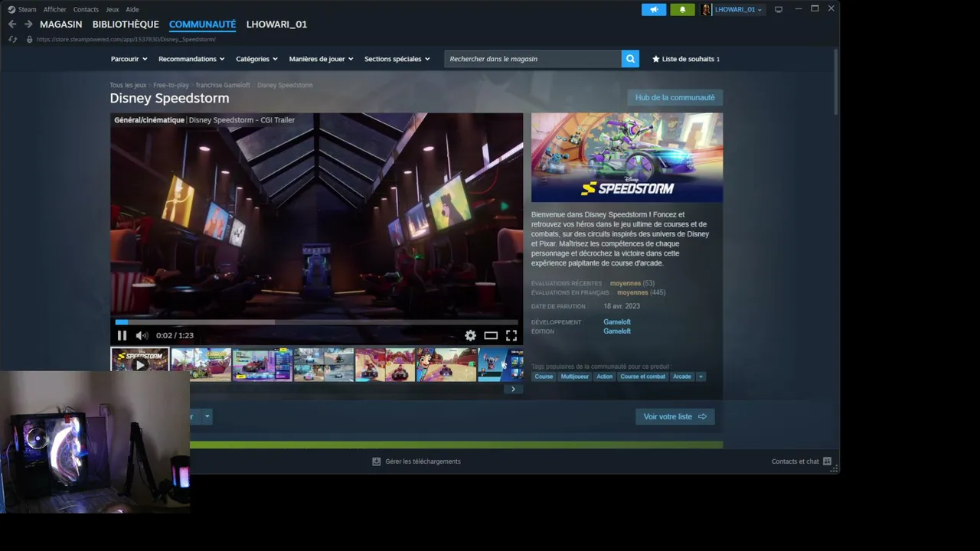The width and height of the screenshot is (980, 551).
Task: Expand the Parcourir dropdown
Action: tap(129, 59)
